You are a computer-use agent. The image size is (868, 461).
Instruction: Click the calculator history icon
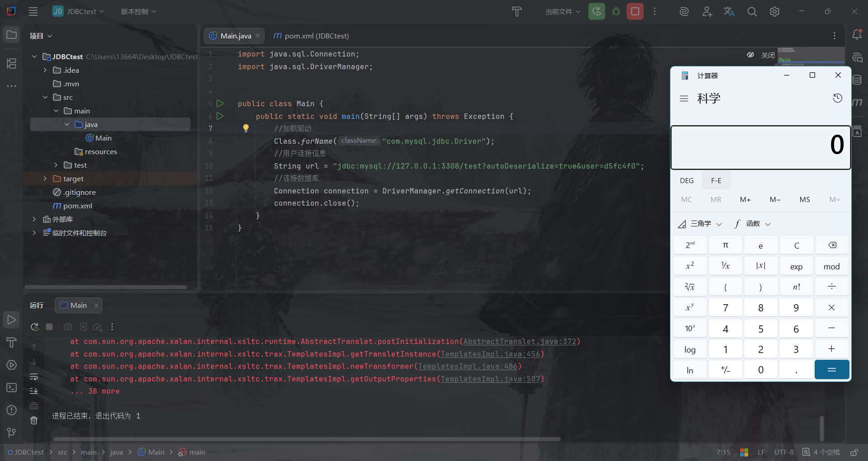tap(837, 98)
